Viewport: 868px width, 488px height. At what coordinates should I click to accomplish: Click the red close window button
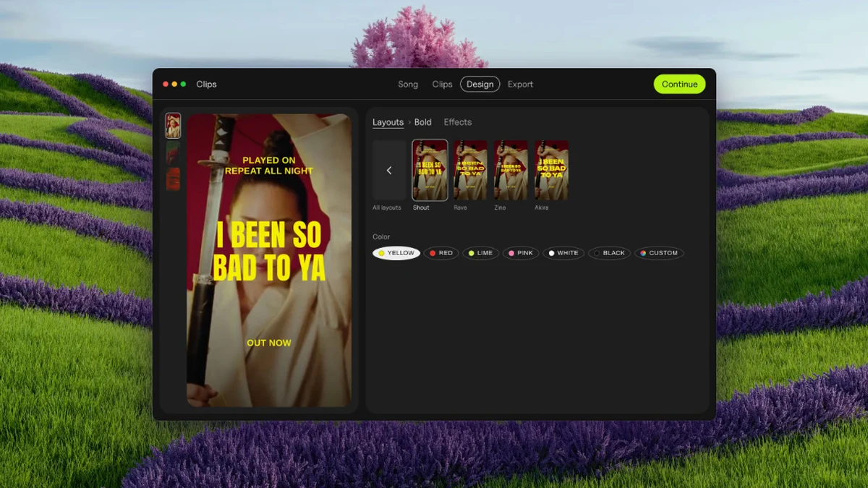pos(166,85)
